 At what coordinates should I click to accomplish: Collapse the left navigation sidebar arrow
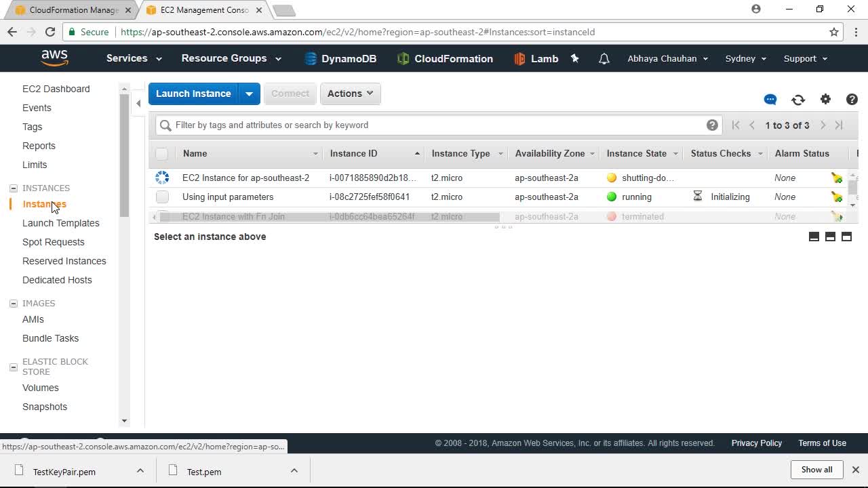click(138, 103)
